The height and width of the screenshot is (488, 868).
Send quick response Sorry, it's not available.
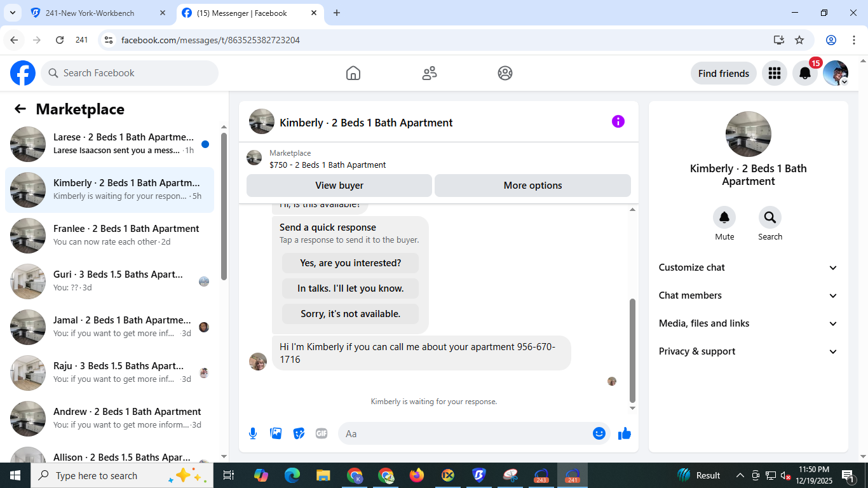[x=350, y=314]
